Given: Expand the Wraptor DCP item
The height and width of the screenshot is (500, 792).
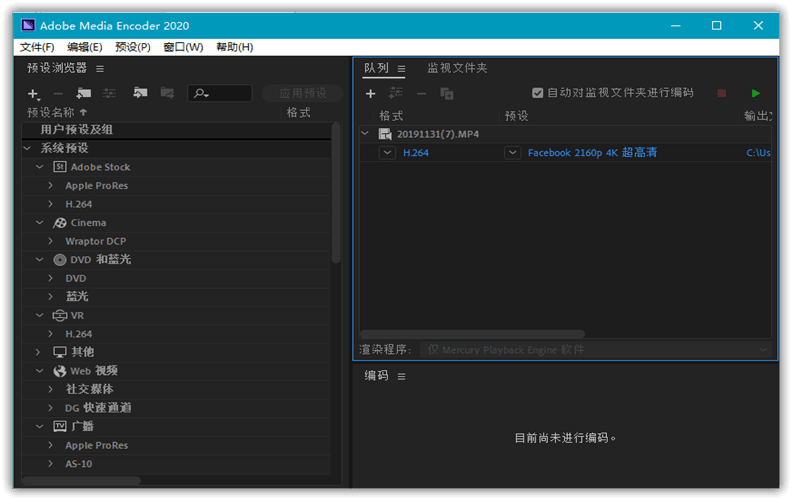Looking at the screenshot, I should pyautogui.click(x=51, y=241).
